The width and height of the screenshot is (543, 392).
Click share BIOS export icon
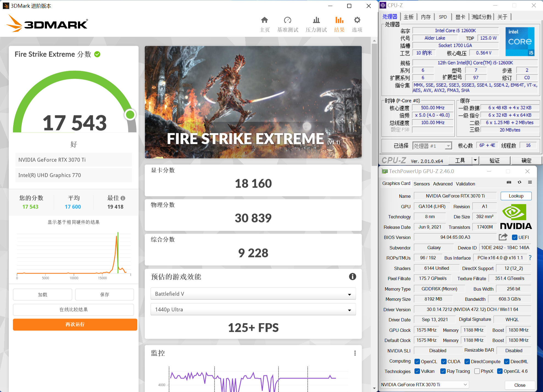coord(503,237)
